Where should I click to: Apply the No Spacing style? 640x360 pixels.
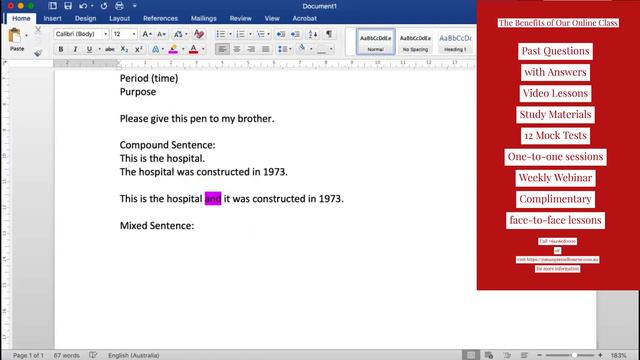coord(415,42)
